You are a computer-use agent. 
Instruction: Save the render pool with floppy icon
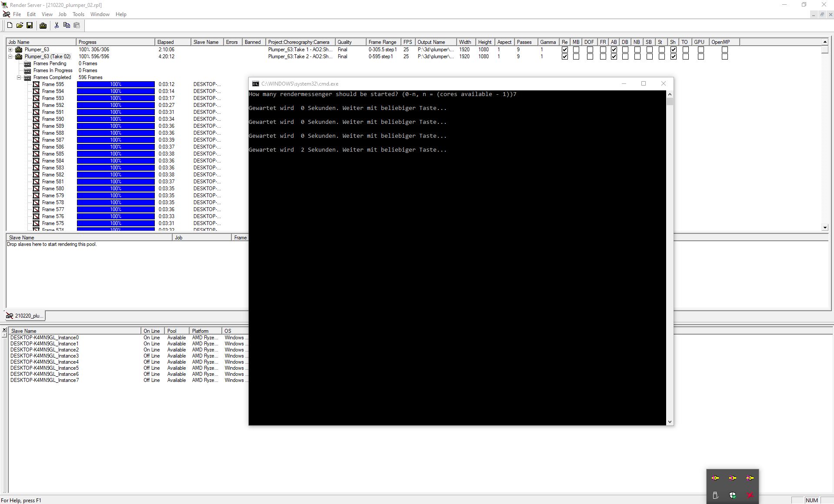pyautogui.click(x=30, y=26)
